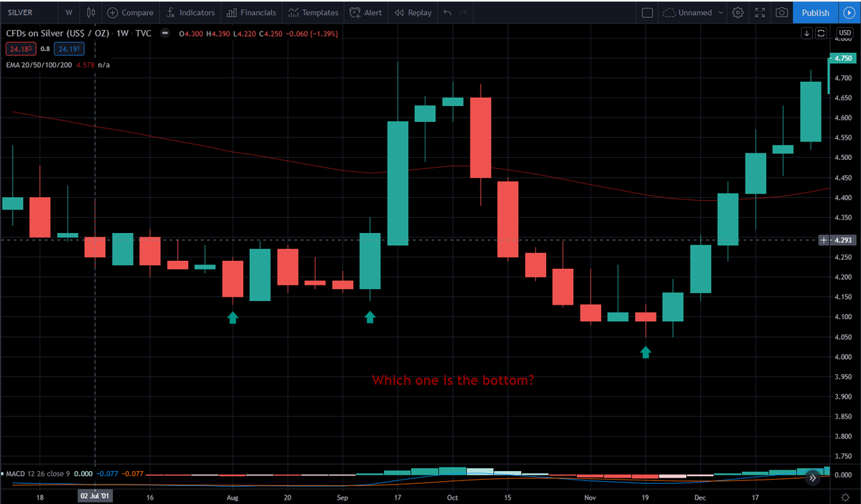Image resolution: width=861 pixels, height=504 pixels.
Task: Open the Financials panel
Action: [250, 12]
